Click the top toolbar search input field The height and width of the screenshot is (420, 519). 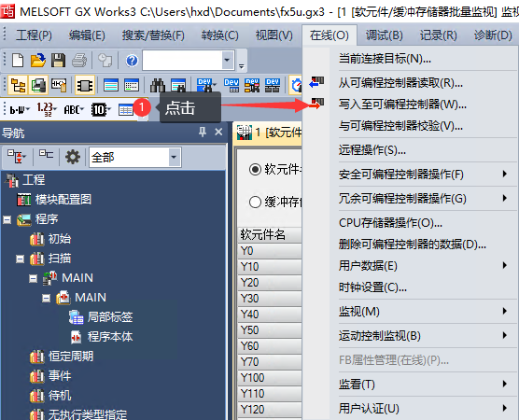tap(182, 60)
